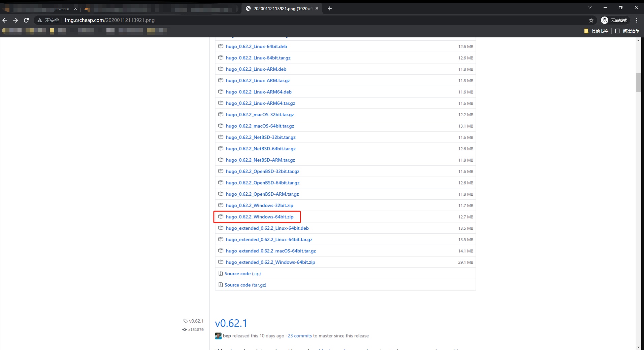Download hugo_0.62.2_Windows-64bit.zip
The image size is (644, 350).
point(260,217)
